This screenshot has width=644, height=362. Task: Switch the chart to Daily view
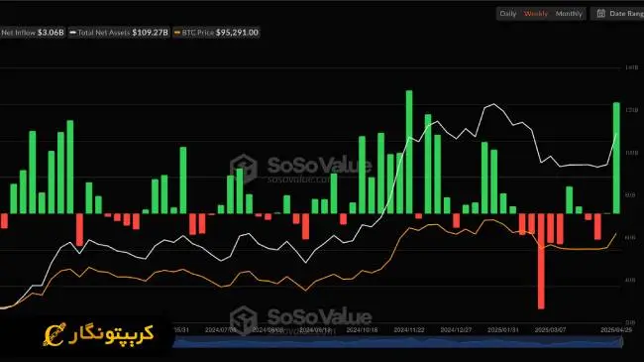[x=507, y=14]
